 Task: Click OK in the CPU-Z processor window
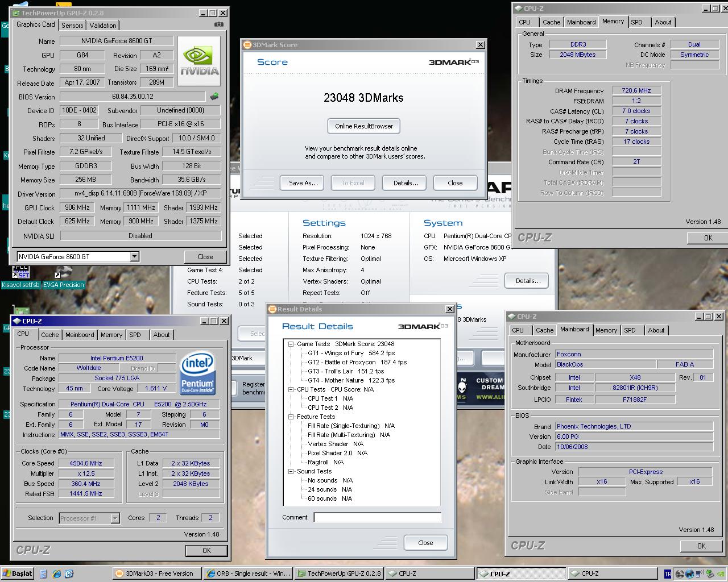[x=206, y=550]
